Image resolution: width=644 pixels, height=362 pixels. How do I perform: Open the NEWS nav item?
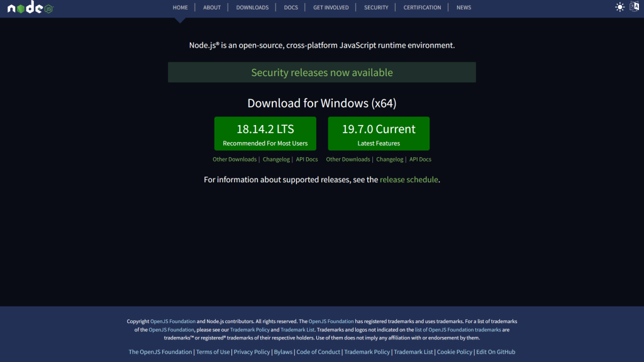(x=464, y=8)
